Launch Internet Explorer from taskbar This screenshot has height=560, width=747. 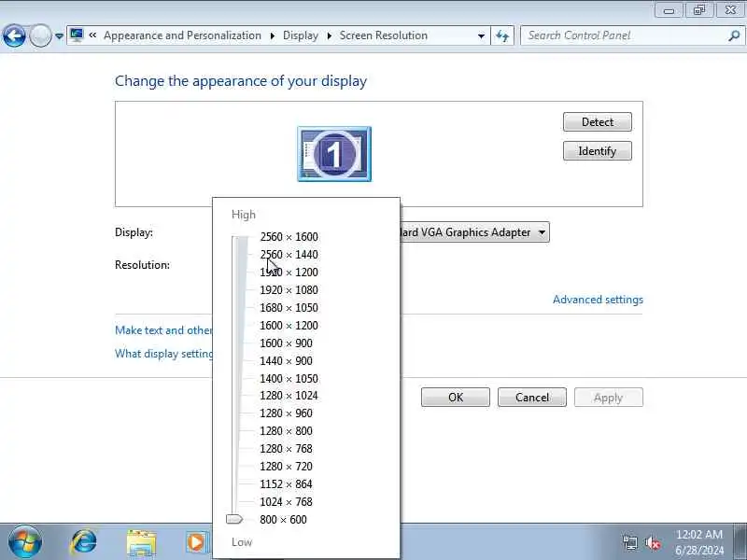(84, 542)
